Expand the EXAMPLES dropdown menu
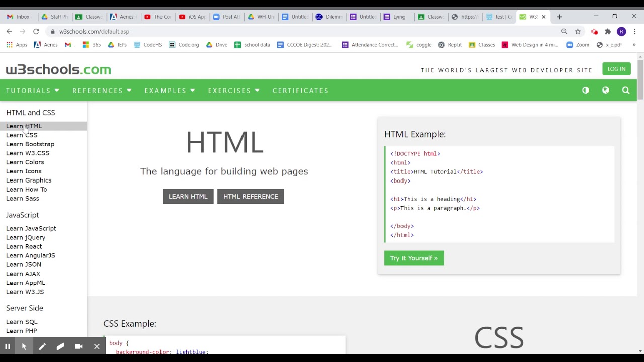The width and height of the screenshot is (644, 362). pyautogui.click(x=170, y=90)
